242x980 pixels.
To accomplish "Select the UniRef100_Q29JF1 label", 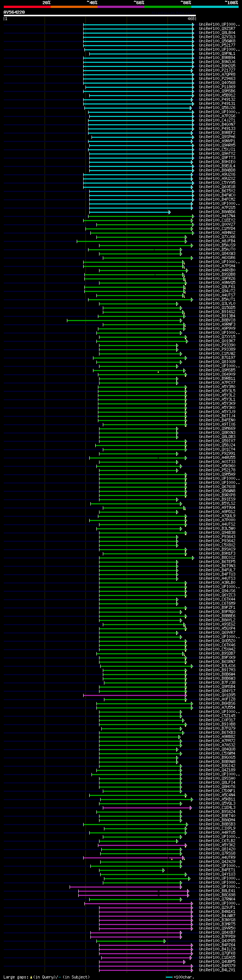I will [217, 908].
